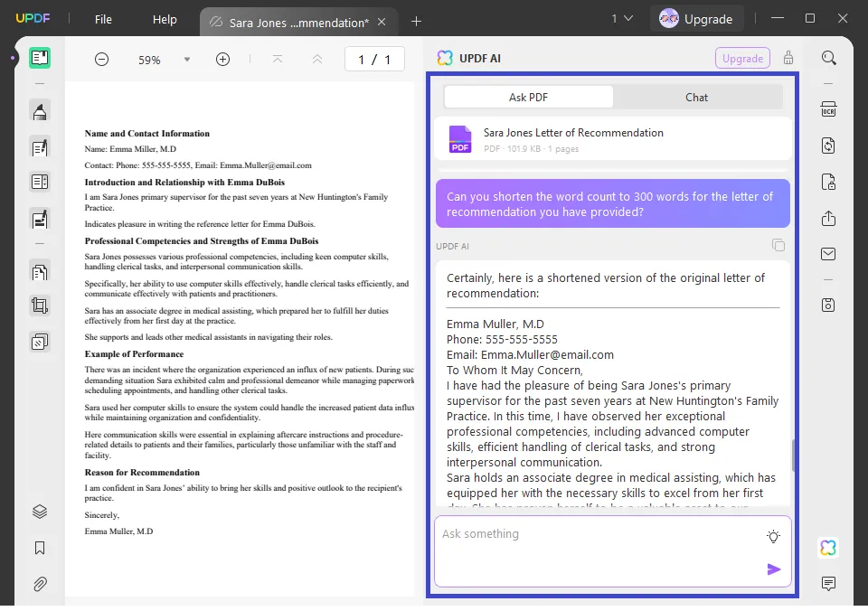Open the Fill and Sign tool
Image resolution: width=868 pixels, height=611 pixels.
(x=40, y=219)
